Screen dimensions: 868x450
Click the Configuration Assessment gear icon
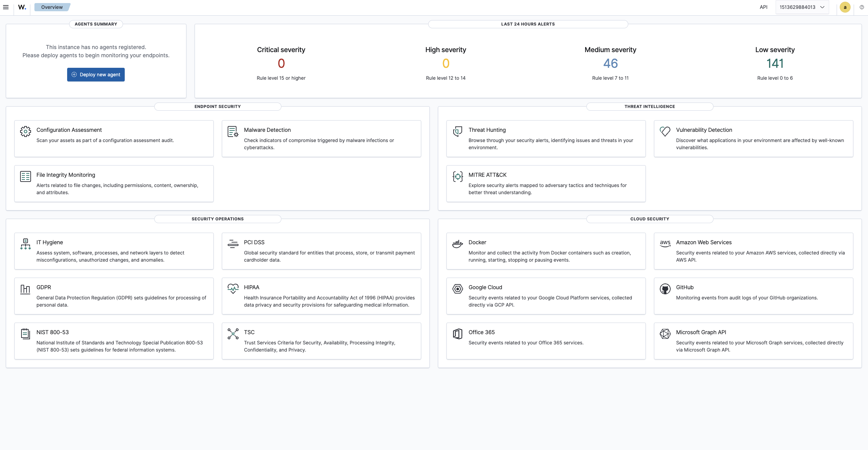tap(26, 131)
